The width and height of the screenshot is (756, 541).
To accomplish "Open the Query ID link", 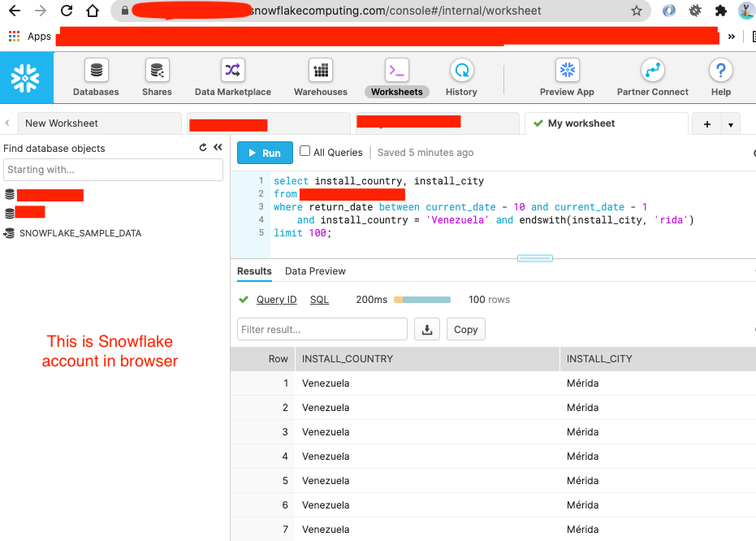I will tap(276, 299).
